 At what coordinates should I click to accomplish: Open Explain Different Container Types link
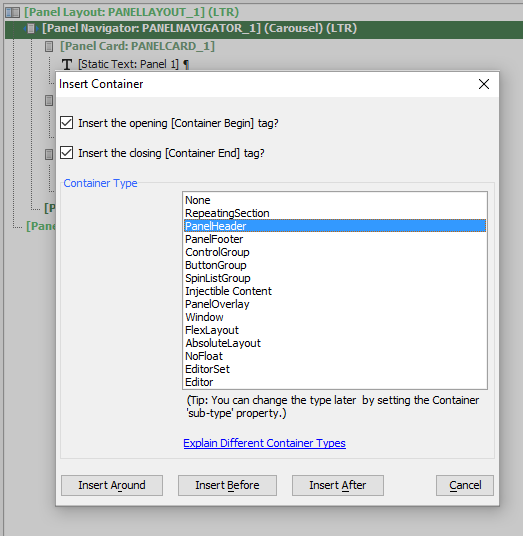[264, 443]
